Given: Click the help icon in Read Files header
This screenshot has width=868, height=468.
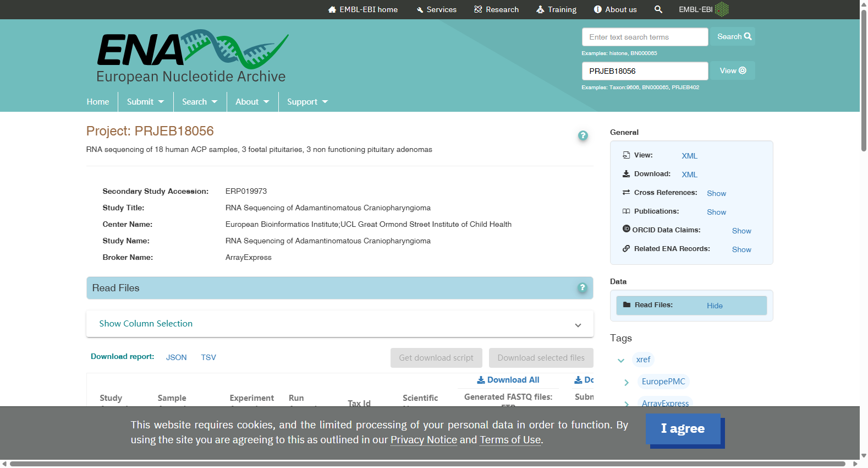Looking at the screenshot, I should point(583,288).
